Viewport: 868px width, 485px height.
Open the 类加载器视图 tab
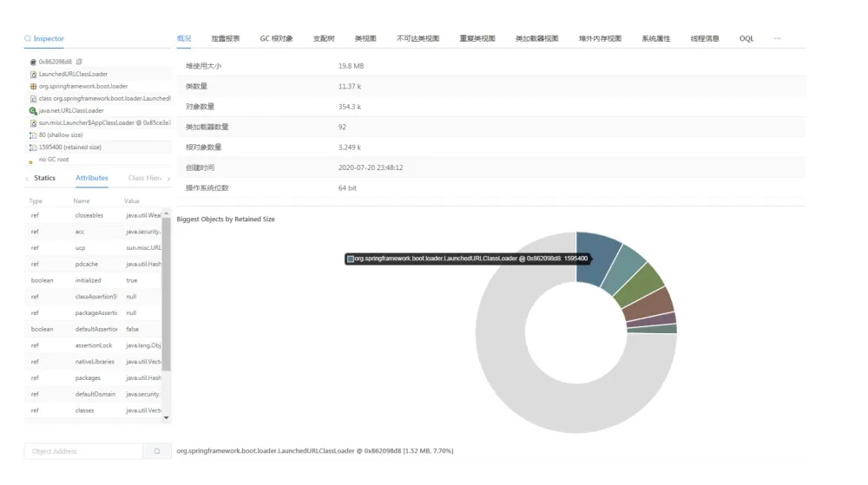click(x=537, y=39)
